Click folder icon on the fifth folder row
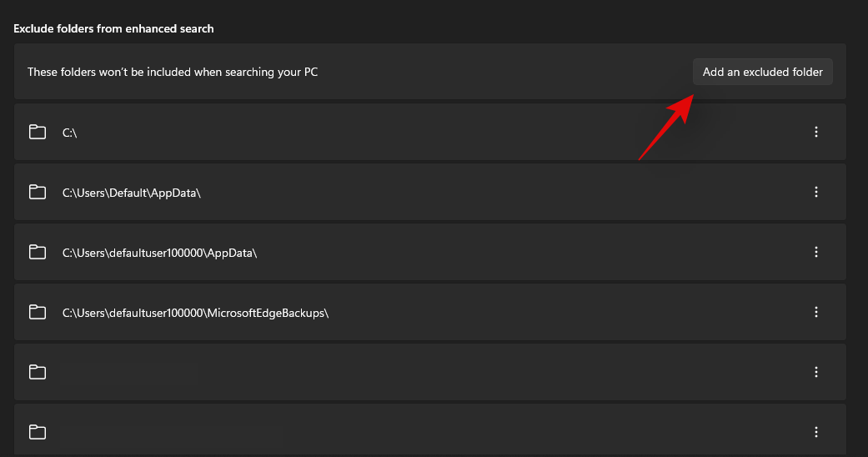 38,372
